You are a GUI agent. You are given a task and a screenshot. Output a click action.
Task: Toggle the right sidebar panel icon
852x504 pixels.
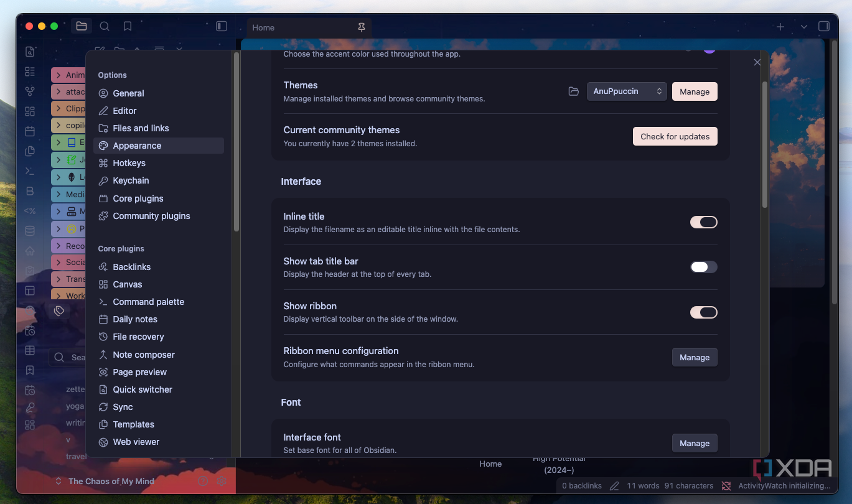click(x=823, y=26)
